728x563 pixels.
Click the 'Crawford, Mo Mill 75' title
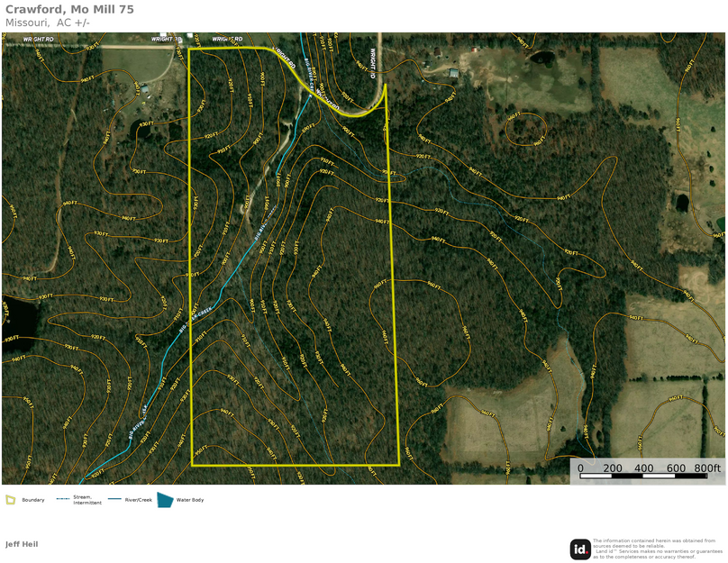[69, 9]
